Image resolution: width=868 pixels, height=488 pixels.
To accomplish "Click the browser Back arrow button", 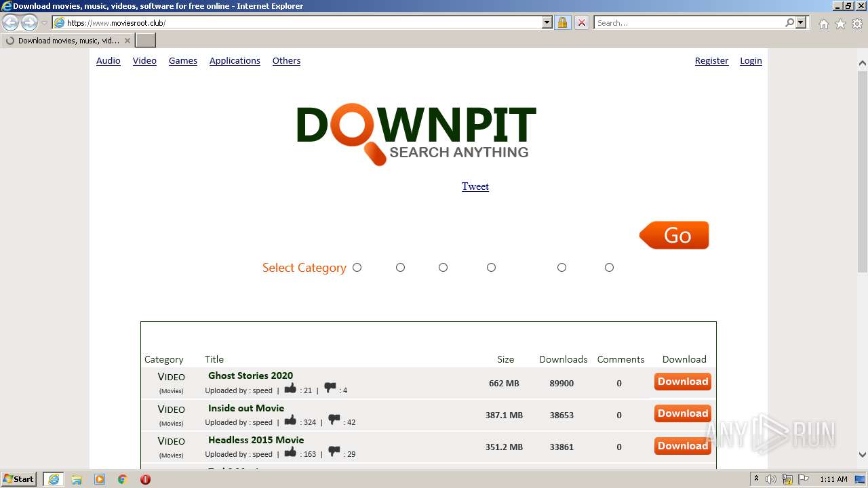I will (x=10, y=22).
